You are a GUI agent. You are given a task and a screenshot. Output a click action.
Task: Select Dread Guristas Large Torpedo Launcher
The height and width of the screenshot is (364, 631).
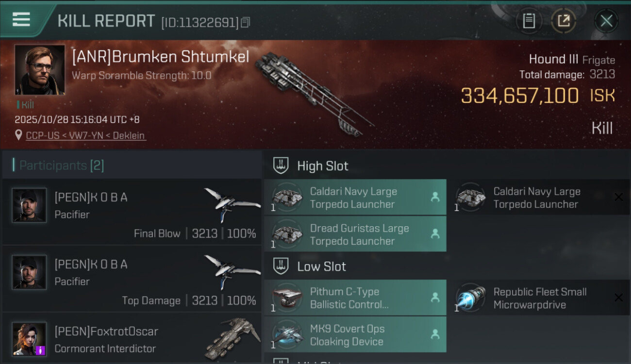pyautogui.click(x=355, y=234)
